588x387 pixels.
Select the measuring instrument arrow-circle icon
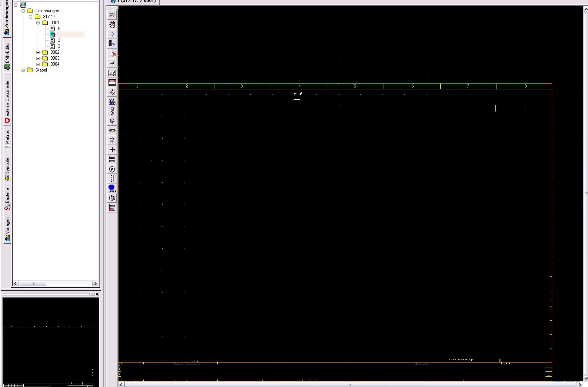point(112,169)
